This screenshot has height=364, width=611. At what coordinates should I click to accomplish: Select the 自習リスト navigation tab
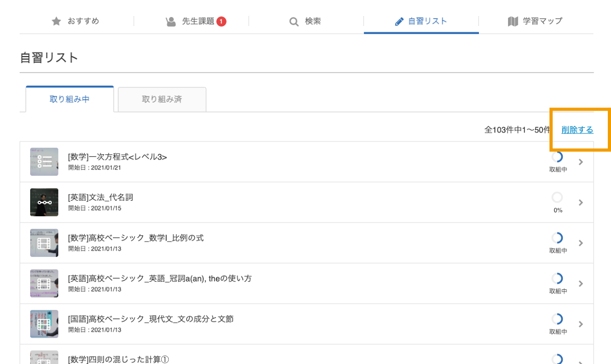click(421, 21)
